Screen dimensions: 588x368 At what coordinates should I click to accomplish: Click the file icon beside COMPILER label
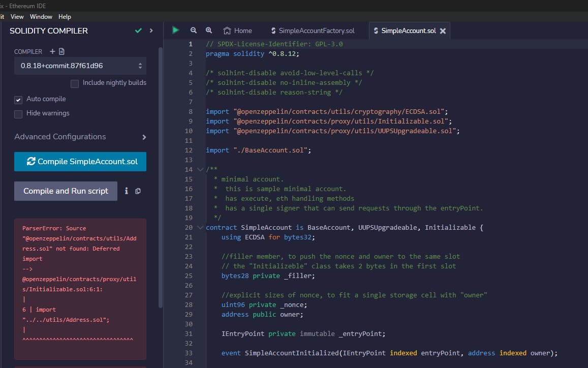coord(62,51)
